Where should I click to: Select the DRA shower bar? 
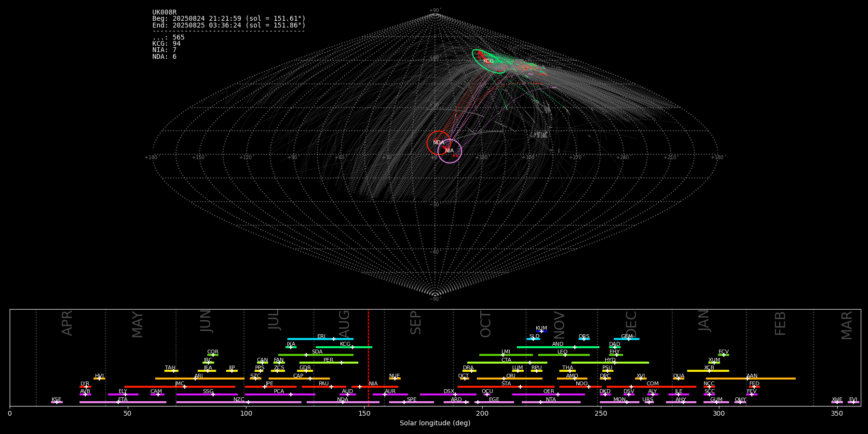click(x=469, y=370)
